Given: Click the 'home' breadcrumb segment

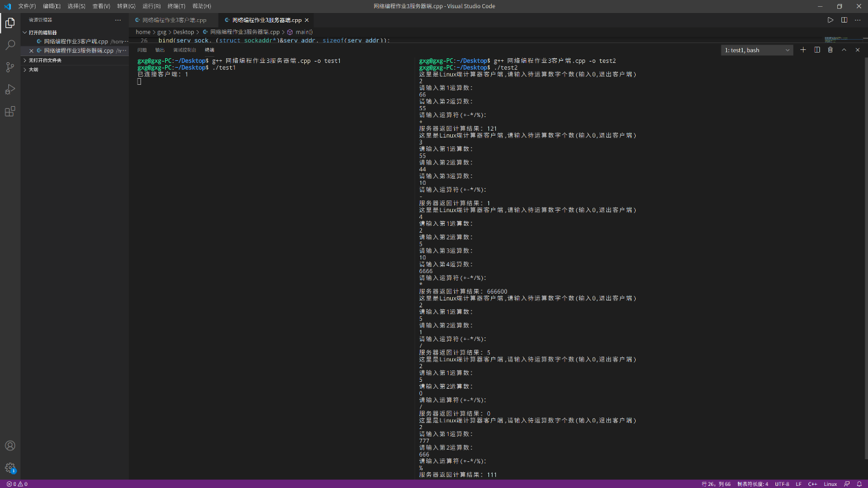Looking at the screenshot, I should click(x=142, y=32).
